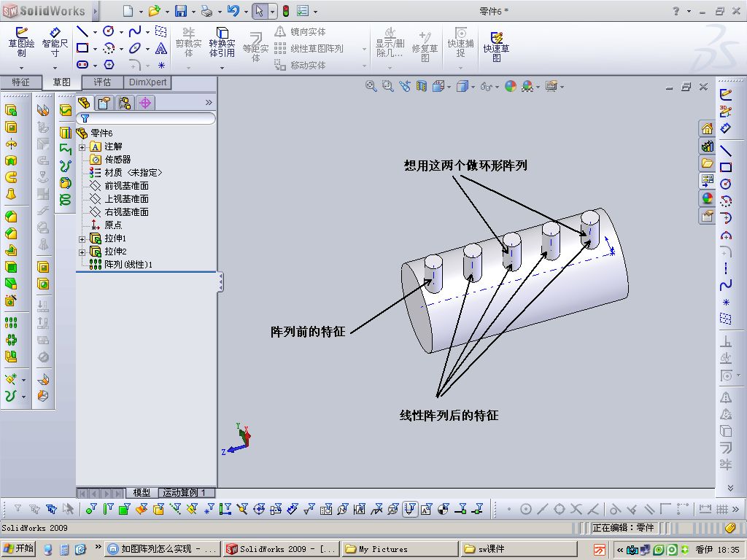747x560 pixels.
Task: Open the Open-file dropdown arrow
Action: point(167,12)
